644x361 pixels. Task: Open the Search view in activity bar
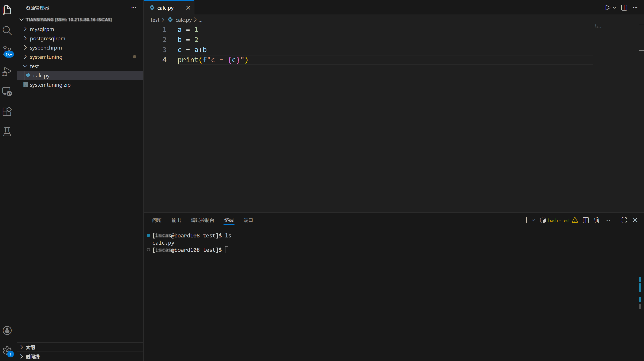[x=7, y=31]
